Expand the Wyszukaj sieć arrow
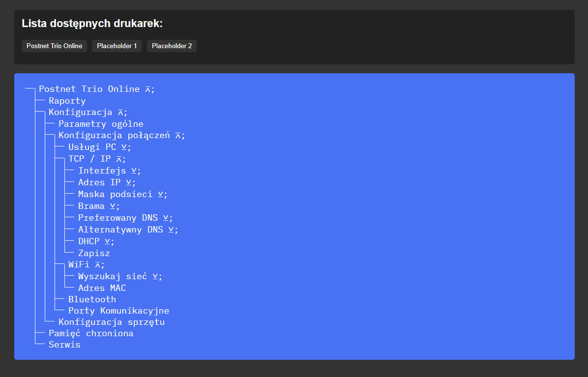Image resolution: width=588 pixels, height=377 pixels. click(155, 277)
